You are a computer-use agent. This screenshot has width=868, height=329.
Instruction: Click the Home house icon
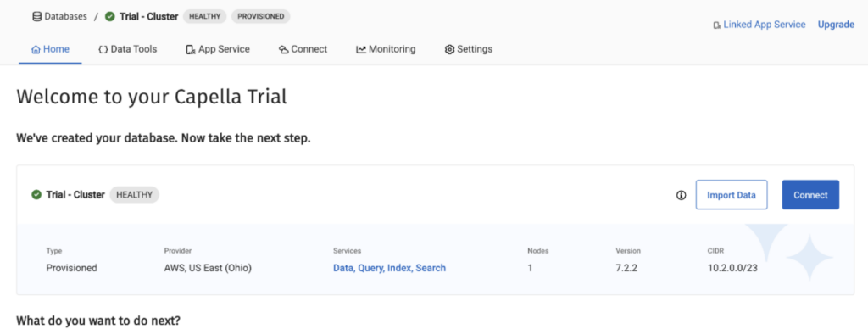(x=36, y=49)
